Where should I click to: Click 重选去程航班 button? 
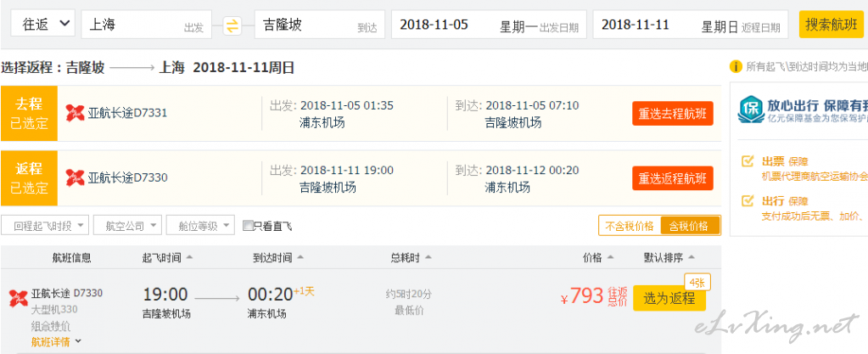673,114
